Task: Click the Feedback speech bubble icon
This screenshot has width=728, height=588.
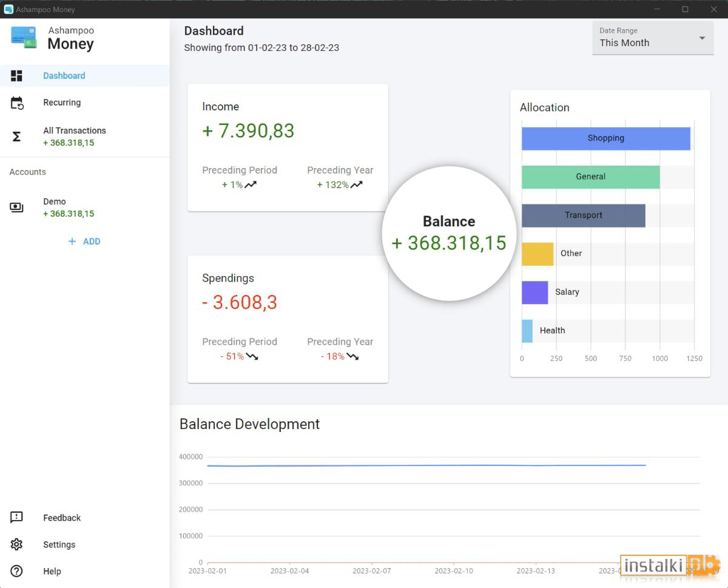Action: point(16,518)
